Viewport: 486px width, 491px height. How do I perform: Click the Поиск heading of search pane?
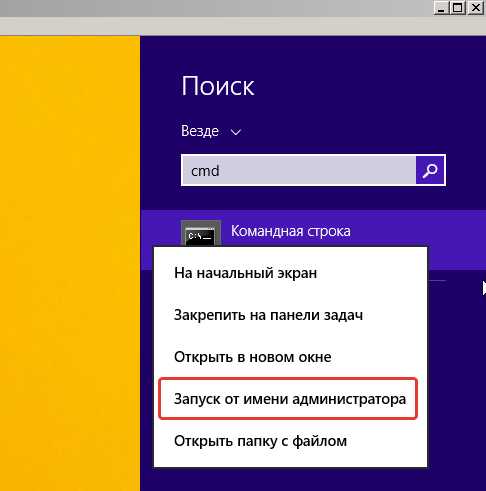coord(218,86)
